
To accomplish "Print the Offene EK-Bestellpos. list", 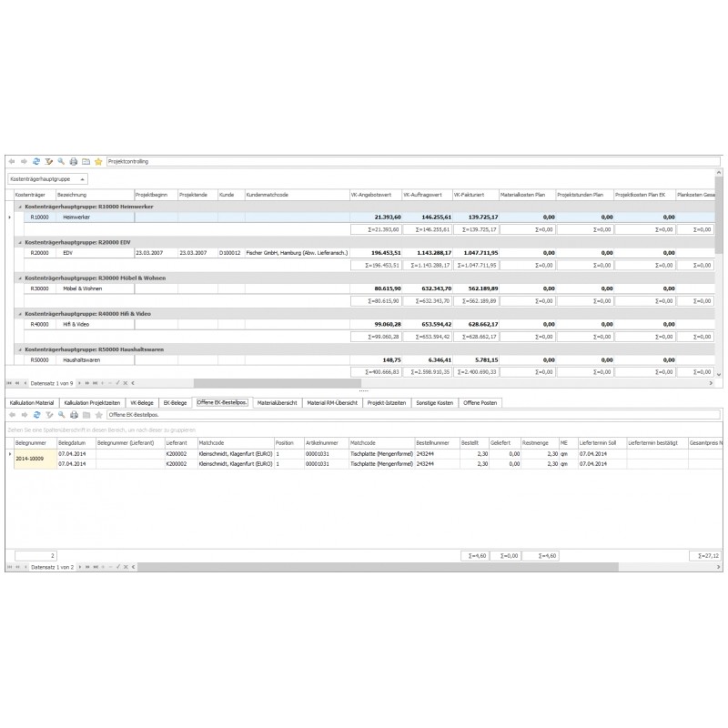I will [x=74, y=415].
